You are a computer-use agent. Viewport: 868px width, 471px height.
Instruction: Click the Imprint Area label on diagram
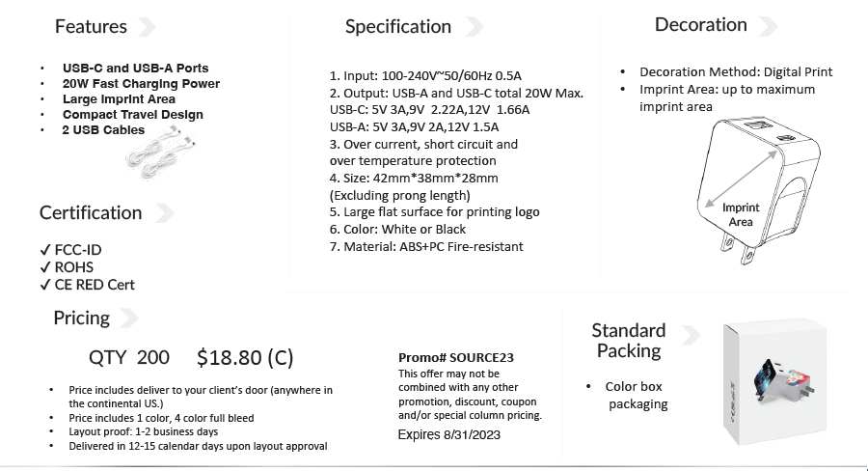pos(741,214)
